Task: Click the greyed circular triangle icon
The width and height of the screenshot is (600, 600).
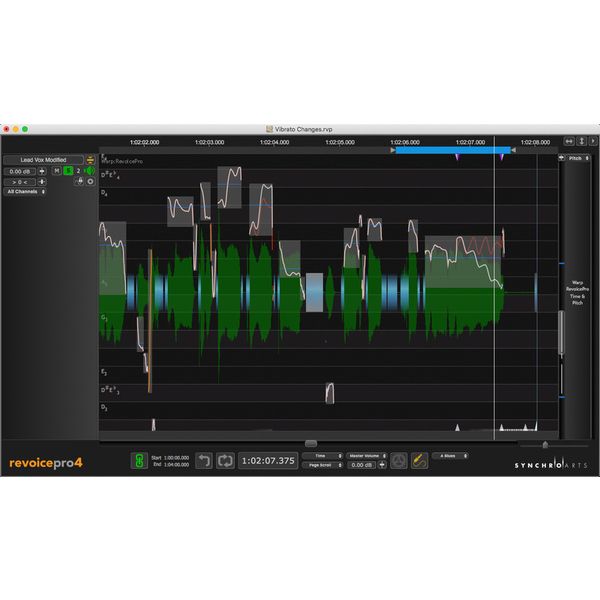Action: 399,461
